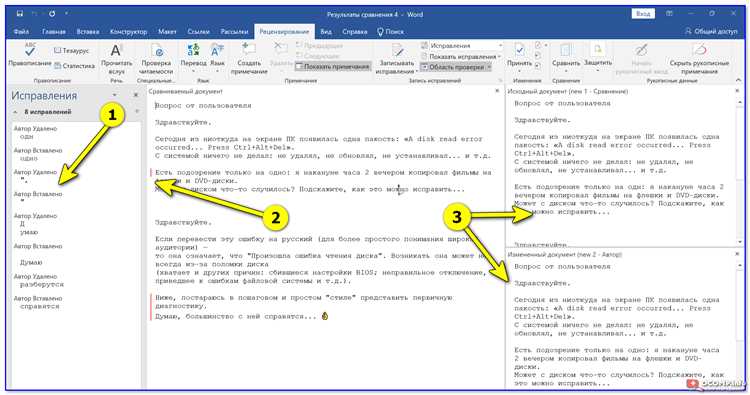Start Прочитать вслух read aloud
Screen dimensions: 750x395
point(116,58)
